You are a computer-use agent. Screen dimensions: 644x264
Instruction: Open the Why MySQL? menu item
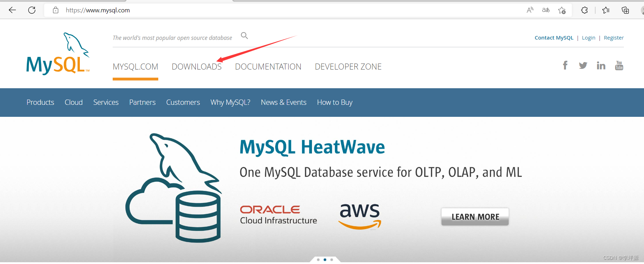click(230, 102)
